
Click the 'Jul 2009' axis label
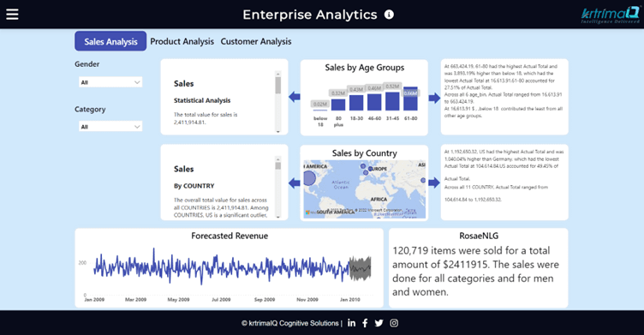click(221, 300)
